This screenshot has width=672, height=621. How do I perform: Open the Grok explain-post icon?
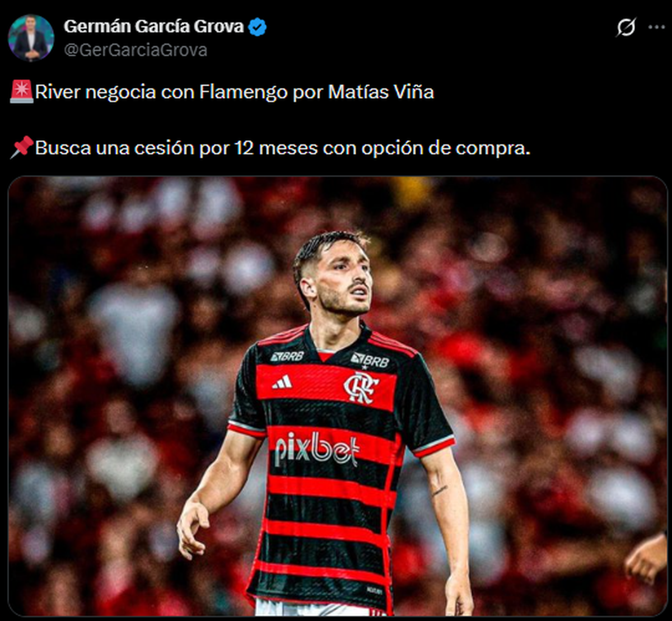[626, 27]
